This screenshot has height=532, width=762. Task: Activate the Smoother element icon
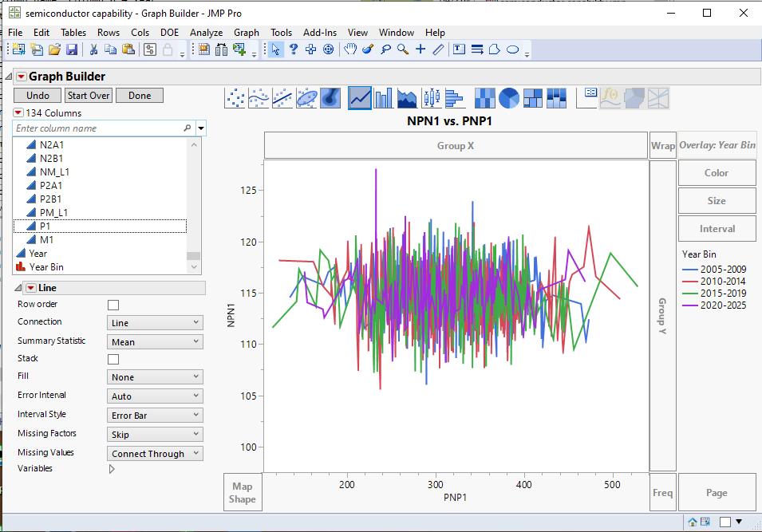[259, 97]
